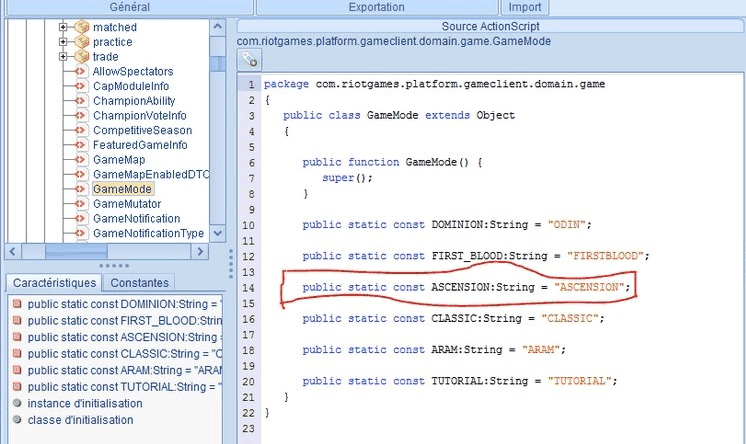
Task: Select CapModuleInfo in the class tree
Action: (x=131, y=86)
